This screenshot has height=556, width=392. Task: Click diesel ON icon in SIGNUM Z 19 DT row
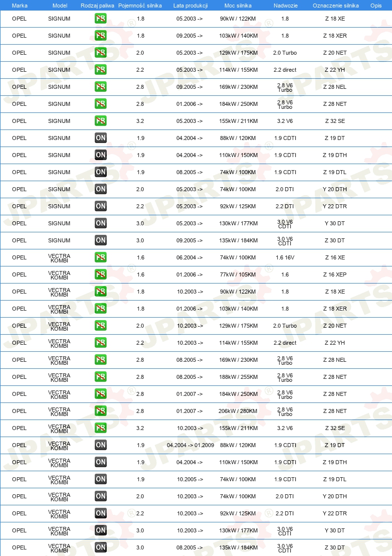(101, 138)
